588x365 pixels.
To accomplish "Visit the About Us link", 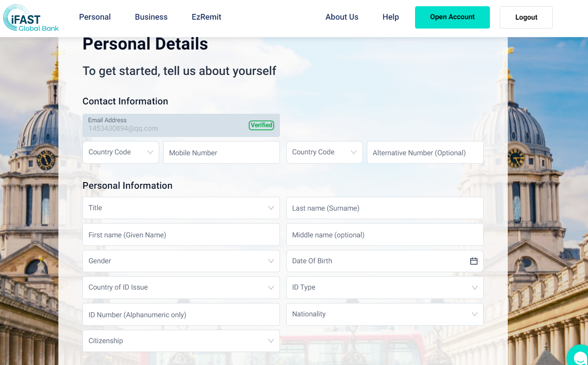I will coord(341,17).
